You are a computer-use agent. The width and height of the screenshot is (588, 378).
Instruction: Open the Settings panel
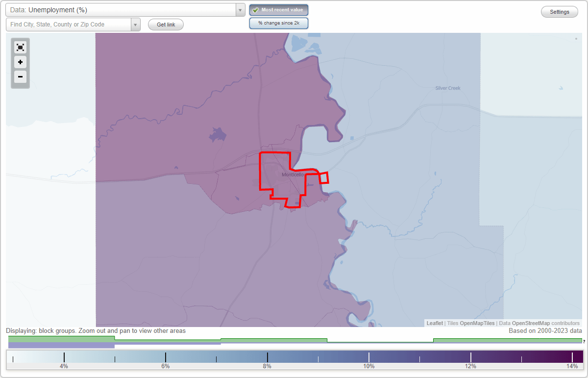[x=559, y=11]
